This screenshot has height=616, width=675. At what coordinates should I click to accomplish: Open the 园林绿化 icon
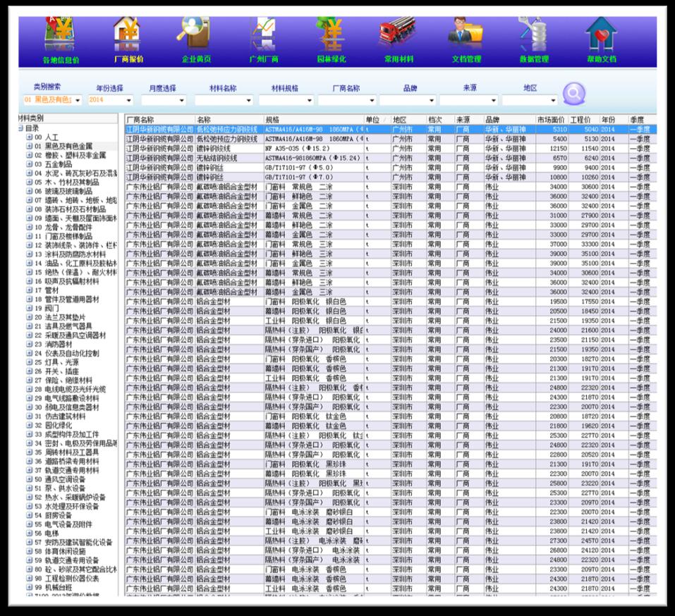coord(330,34)
